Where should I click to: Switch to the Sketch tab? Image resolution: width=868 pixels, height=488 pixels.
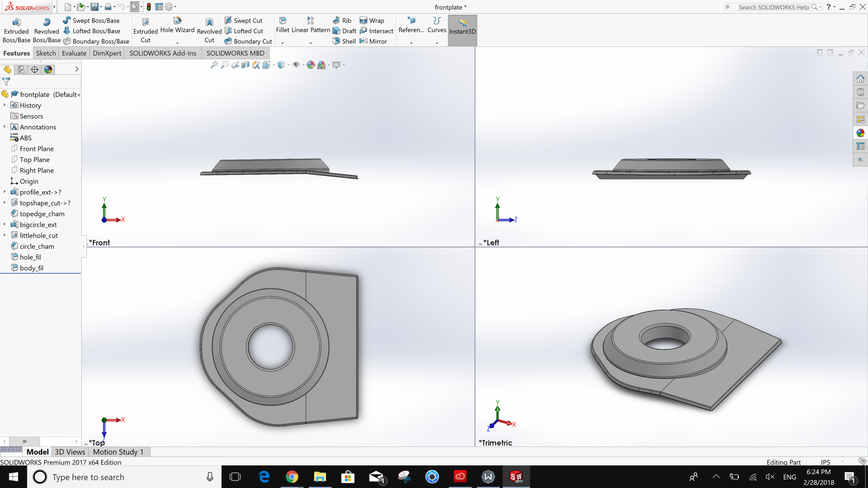click(x=46, y=53)
